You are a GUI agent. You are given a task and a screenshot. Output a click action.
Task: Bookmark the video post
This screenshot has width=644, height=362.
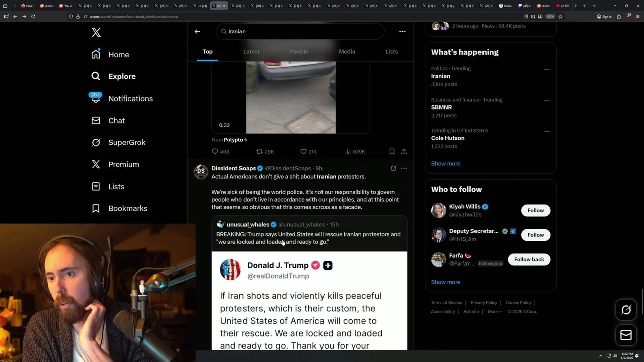(x=392, y=151)
